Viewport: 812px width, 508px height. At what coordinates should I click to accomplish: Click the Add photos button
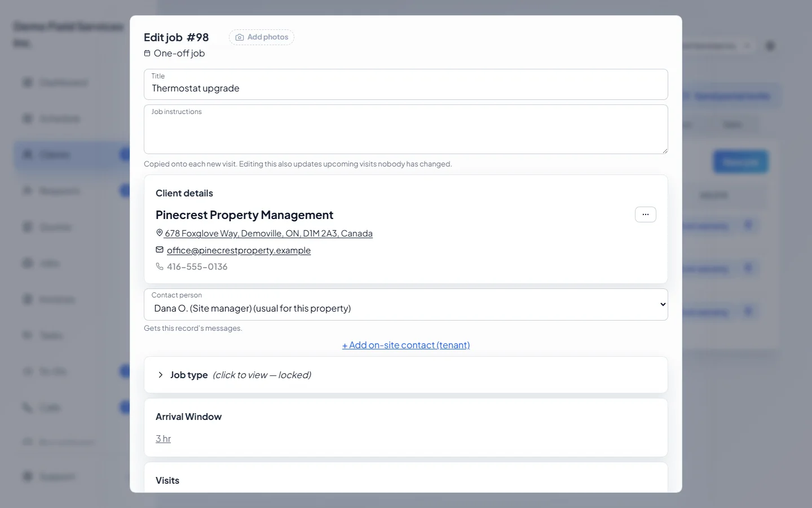click(262, 37)
